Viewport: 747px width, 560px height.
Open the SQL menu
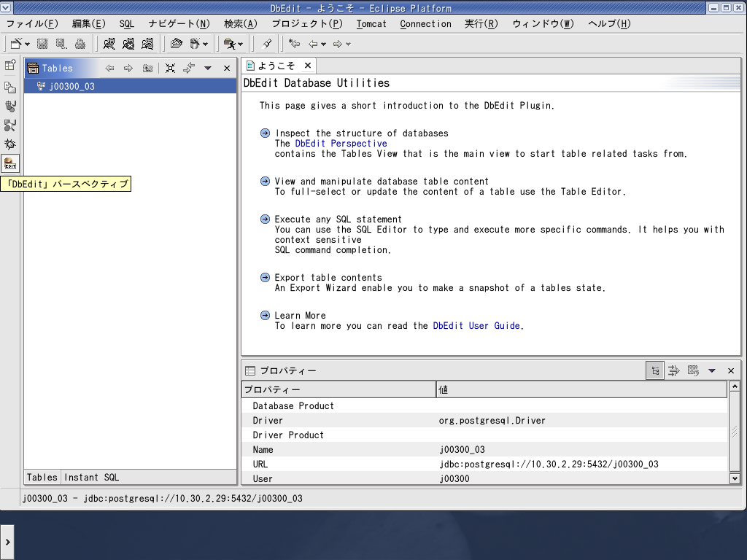click(127, 24)
